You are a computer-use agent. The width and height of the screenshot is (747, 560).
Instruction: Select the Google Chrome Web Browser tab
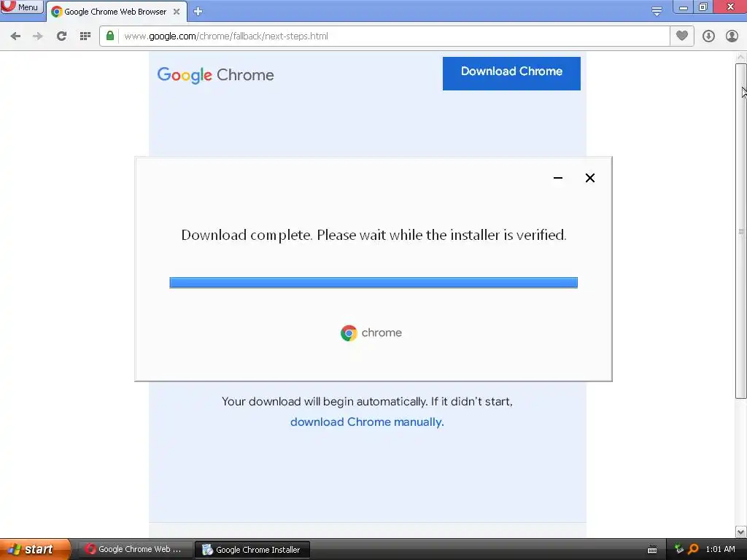(115, 12)
